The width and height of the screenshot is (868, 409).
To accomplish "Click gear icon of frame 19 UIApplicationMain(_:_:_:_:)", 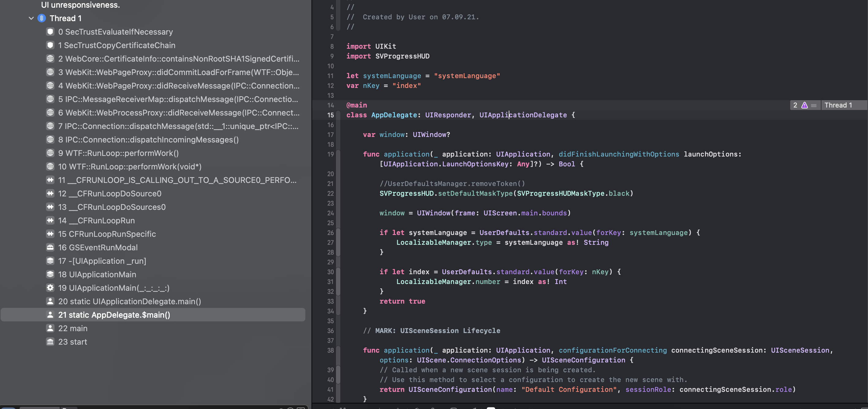I will (x=50, y=288).
